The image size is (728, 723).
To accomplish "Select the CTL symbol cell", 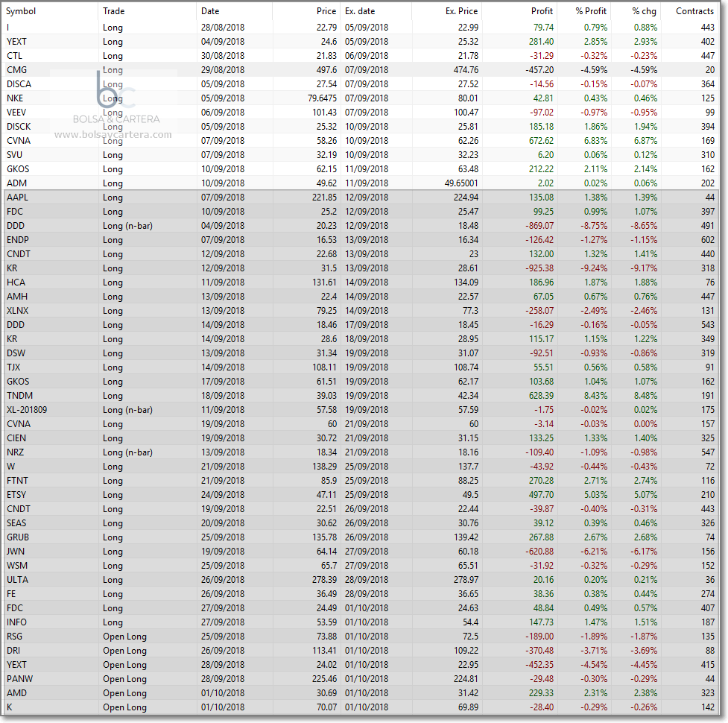I will (x=14, y=56).
